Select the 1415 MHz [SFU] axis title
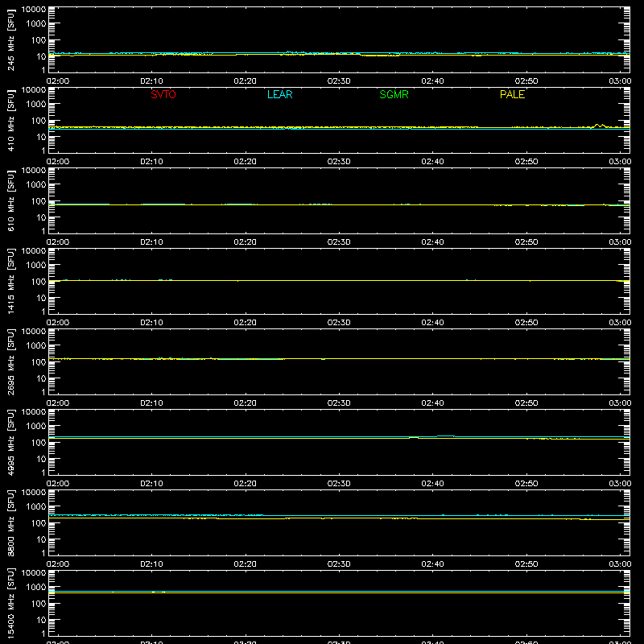Image resolution: width=644 pixels, height=644 pixels. tap(11, 281)
